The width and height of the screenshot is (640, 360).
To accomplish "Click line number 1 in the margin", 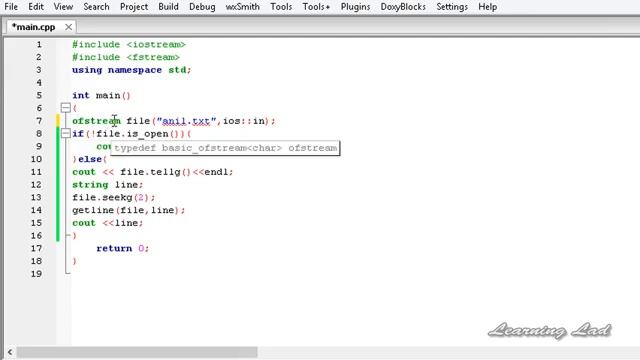I will click(x=39, y=44).
